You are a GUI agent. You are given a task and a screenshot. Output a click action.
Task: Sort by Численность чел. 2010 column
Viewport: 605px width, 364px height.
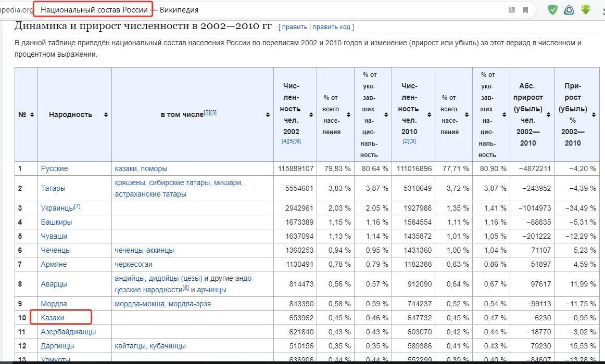[429, 115]
